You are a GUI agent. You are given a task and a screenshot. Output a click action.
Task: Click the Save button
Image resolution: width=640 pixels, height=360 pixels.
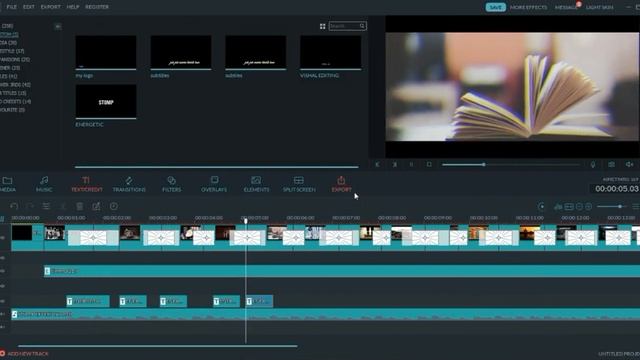click(x=496, y=7)
